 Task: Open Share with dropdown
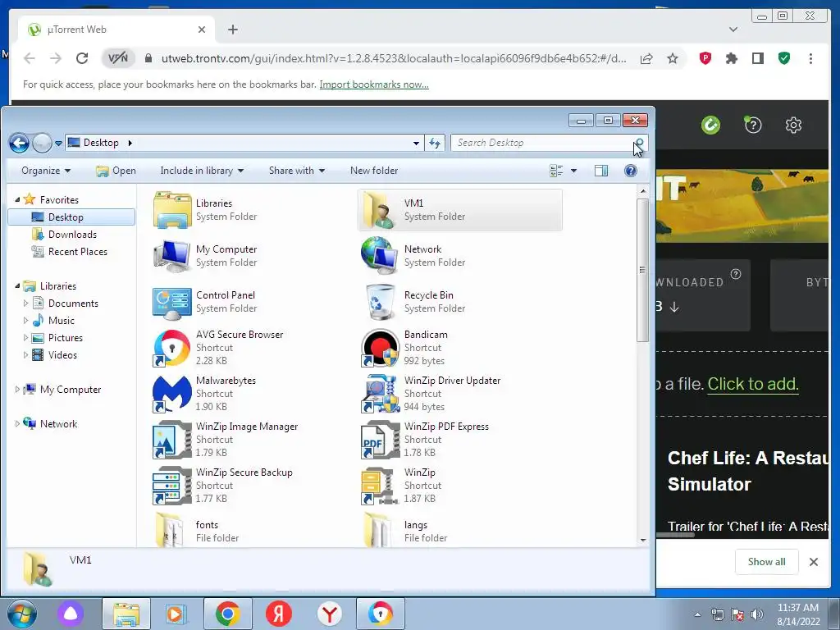point(297,171)
